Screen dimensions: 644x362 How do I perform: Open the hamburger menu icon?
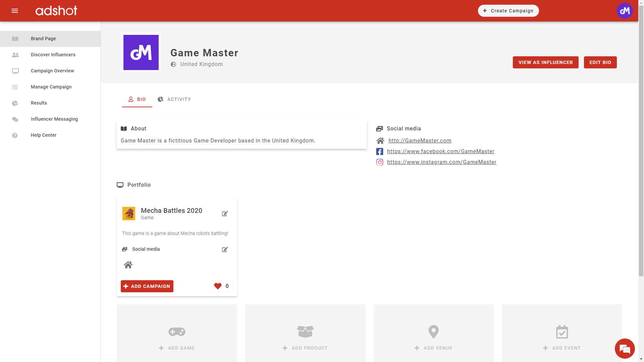click(x=15, y=11)
